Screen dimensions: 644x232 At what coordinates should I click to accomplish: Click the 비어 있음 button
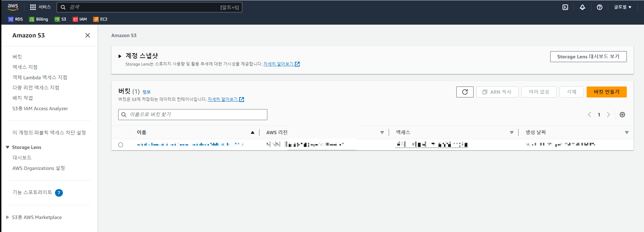(539, 92)
